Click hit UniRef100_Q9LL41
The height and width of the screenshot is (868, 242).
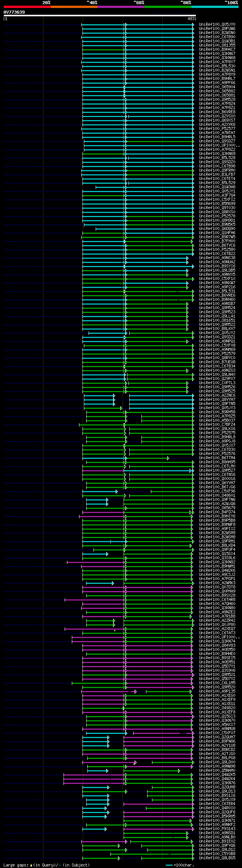click(217, 316)
